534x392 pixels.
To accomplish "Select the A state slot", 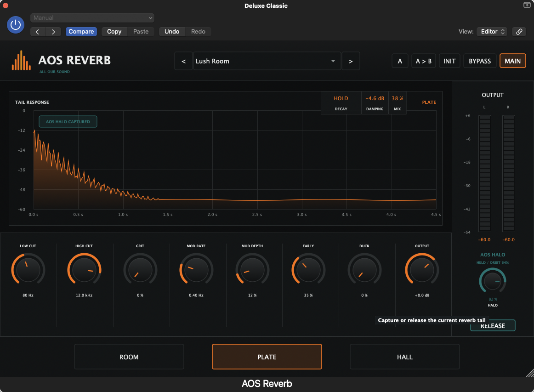I will pyautogui.click(x=400, y=61).
